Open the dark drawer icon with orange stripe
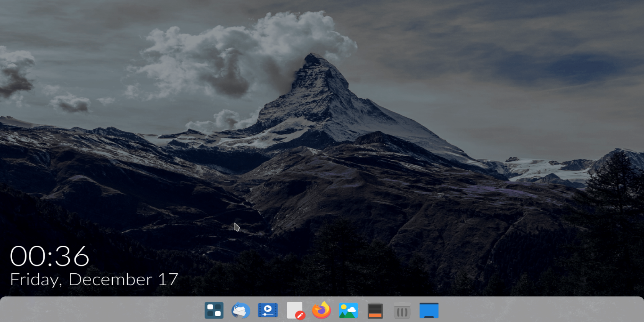Image resolution: width=644 pixels, height=322 pixels. coord(375,311)
